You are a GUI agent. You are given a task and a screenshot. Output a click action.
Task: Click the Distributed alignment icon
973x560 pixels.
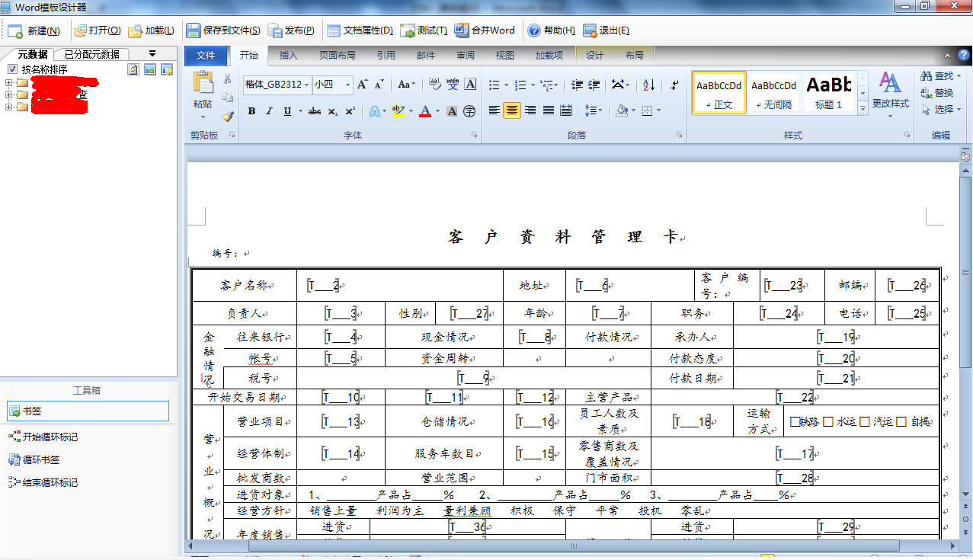click(x=565, y=110)
